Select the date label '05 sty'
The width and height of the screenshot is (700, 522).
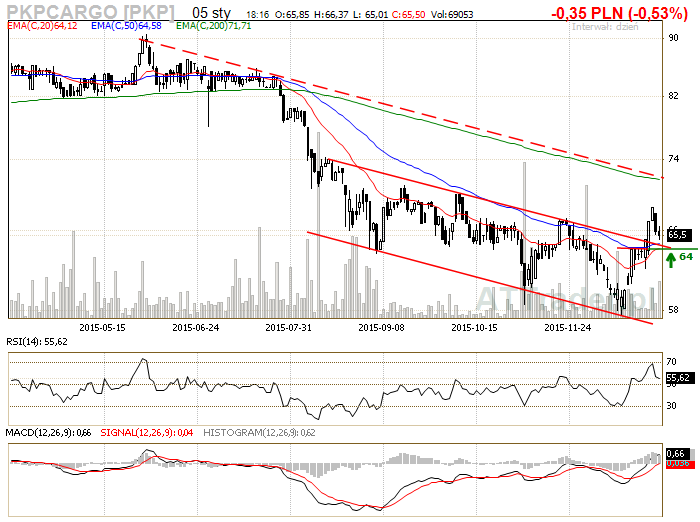coord(211,13)
